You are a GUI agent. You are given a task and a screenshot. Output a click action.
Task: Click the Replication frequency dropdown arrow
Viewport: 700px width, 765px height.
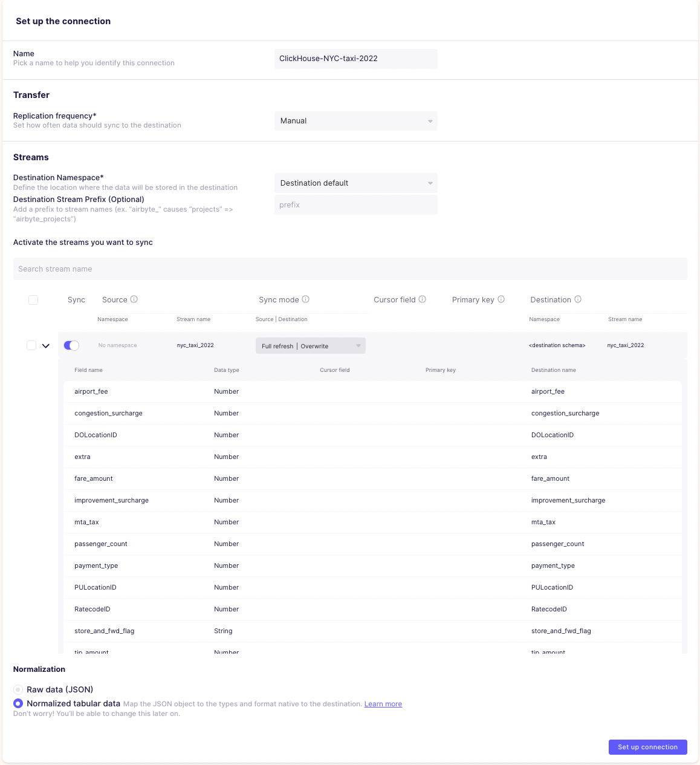coord(430,121)
